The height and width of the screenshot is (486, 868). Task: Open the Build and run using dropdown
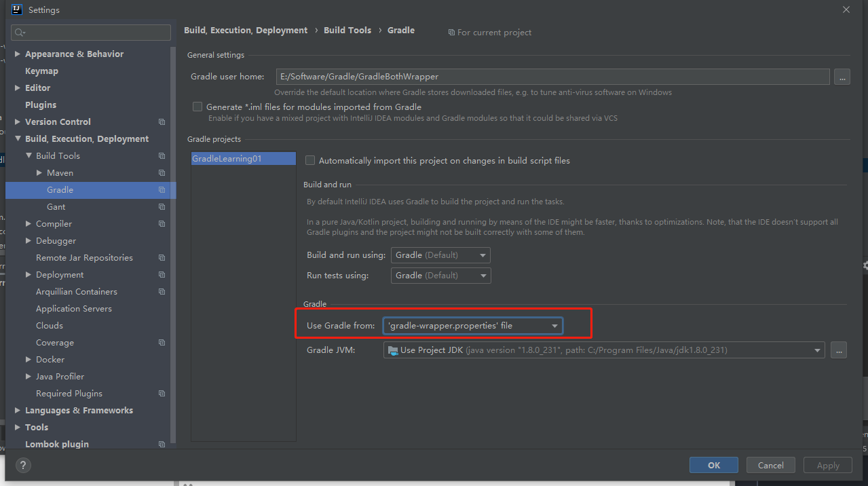440,255
